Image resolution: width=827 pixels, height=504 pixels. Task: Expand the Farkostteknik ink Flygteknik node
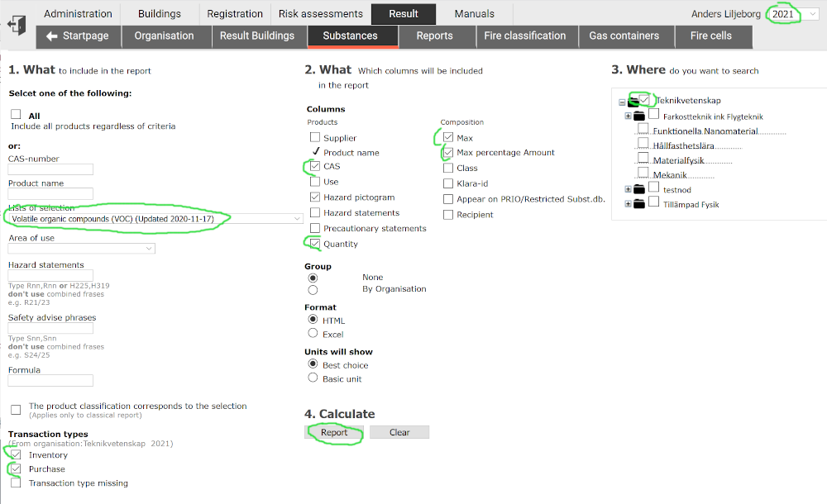pyautogui.click(x=628, y=116)
